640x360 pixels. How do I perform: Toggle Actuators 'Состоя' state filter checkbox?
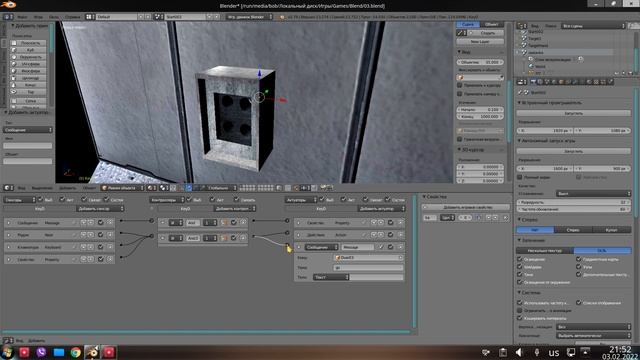coord(387,200)
